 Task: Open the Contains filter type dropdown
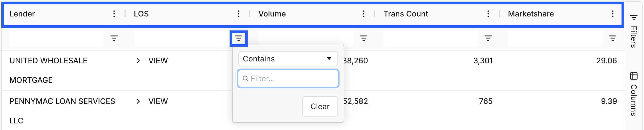pos(288,59)
